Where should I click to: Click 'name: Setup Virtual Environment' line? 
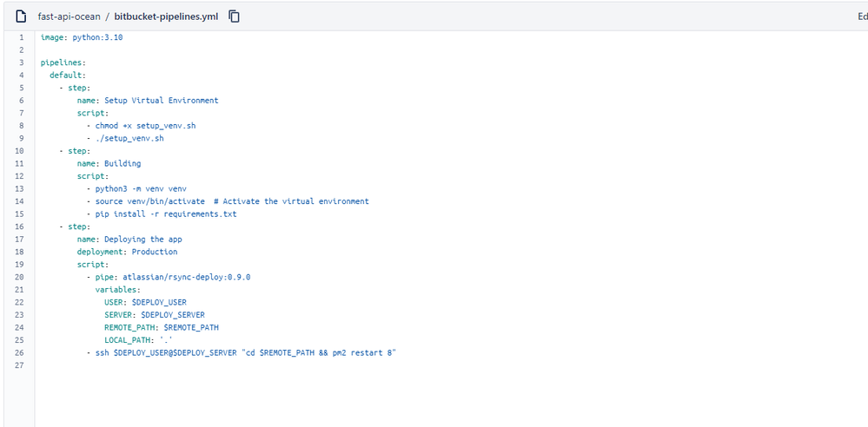pyautogui.click(x=148, y=101)
